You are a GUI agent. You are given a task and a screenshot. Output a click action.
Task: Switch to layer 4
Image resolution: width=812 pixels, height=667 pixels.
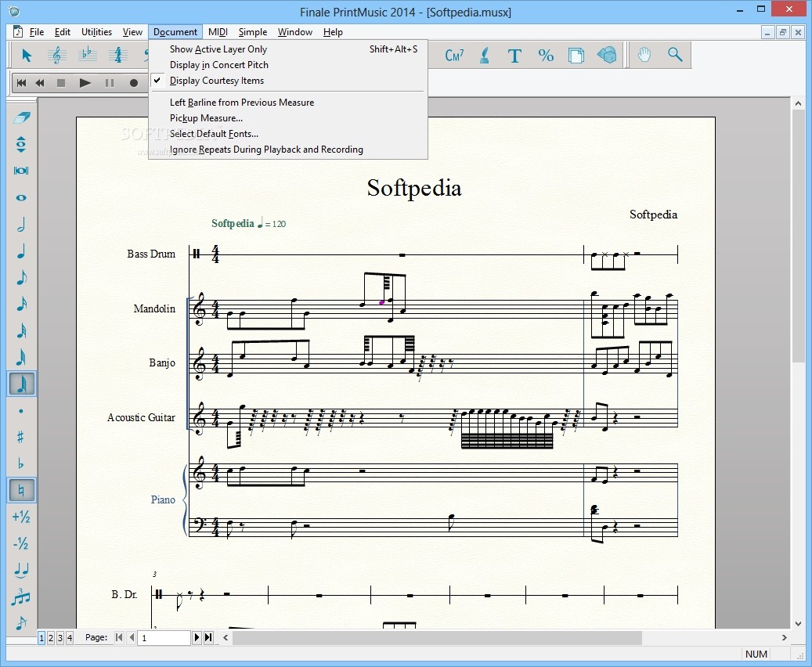(70, 638)
